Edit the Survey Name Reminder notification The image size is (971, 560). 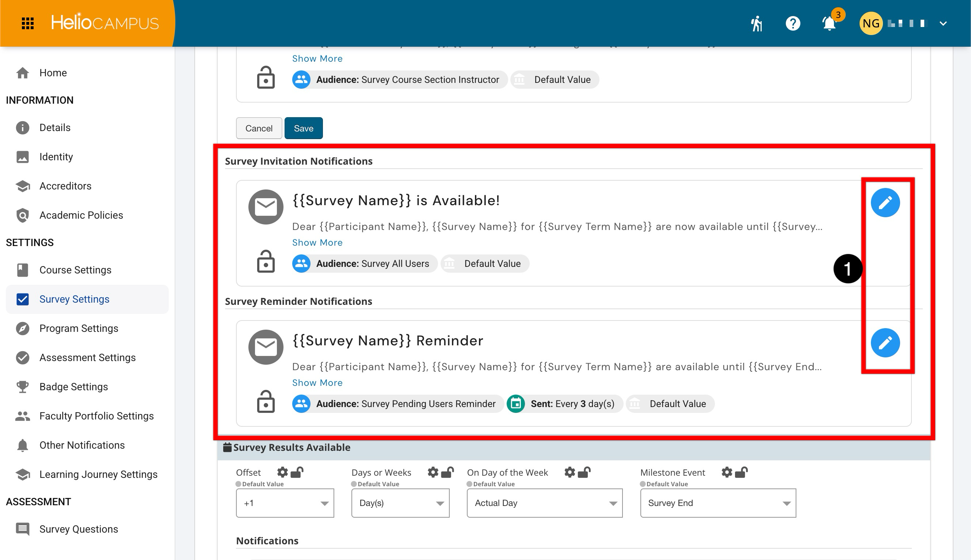(885, 343)
